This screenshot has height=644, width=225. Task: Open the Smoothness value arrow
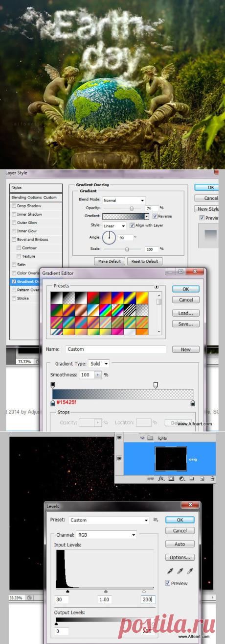click(97, 374)
